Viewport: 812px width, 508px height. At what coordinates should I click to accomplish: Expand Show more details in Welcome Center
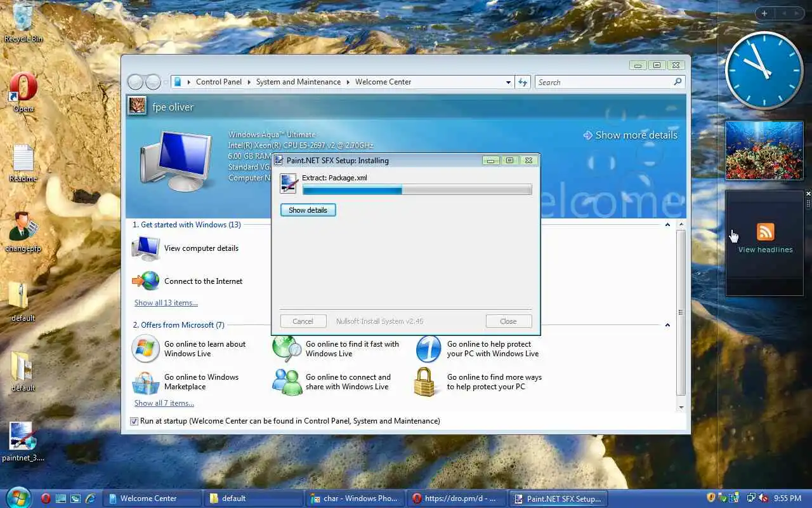pyautogui.click(x=631, y=135)
